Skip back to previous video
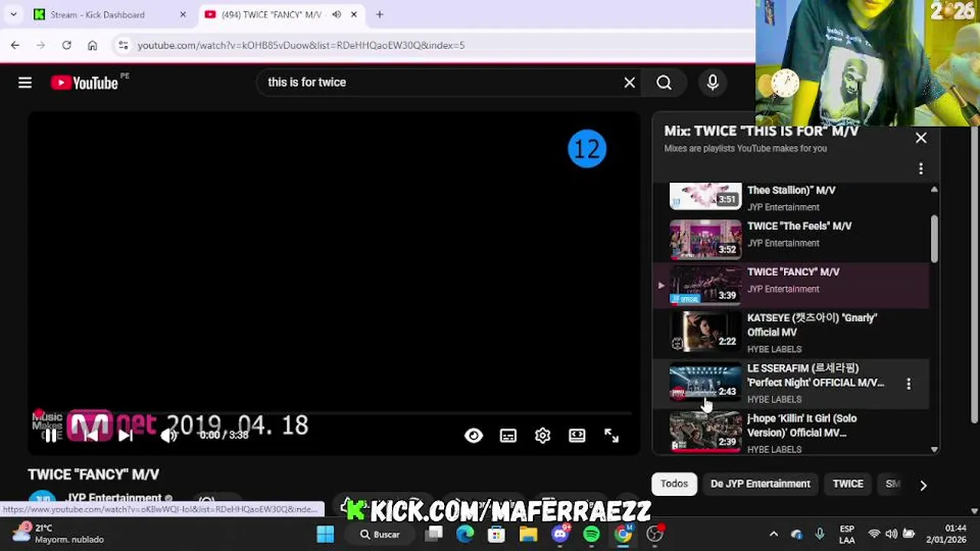 coord(90,435)
